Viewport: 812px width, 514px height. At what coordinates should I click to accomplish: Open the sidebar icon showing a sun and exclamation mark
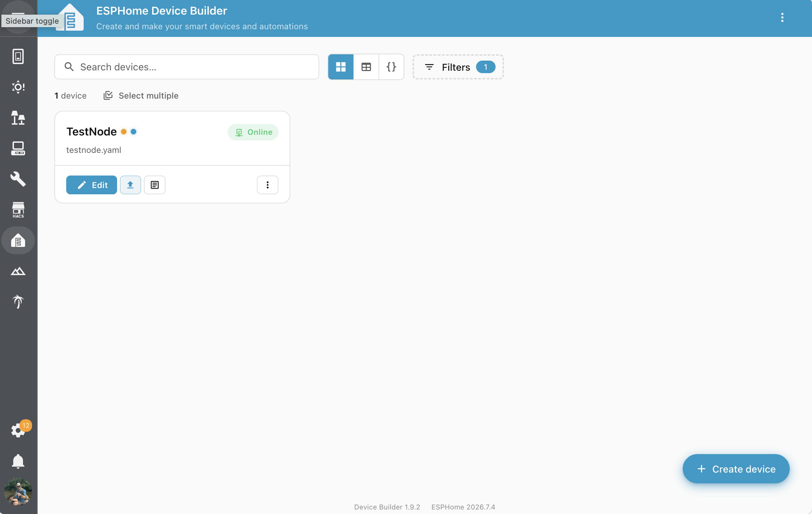[18, 87]
